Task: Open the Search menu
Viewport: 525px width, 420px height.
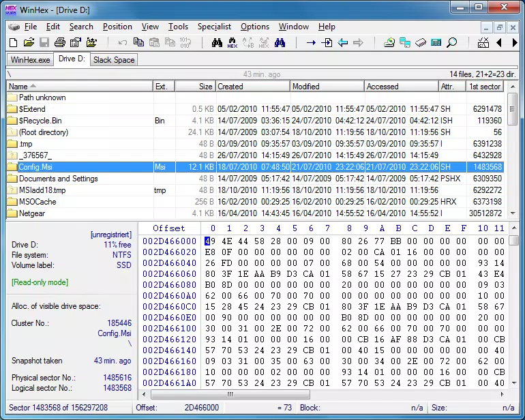Action: (81, 27)
